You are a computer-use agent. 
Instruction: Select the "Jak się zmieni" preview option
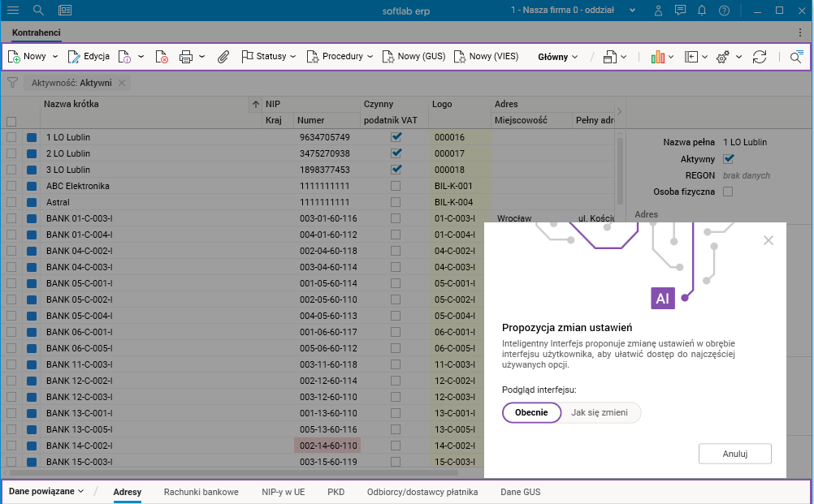[600, 412]
